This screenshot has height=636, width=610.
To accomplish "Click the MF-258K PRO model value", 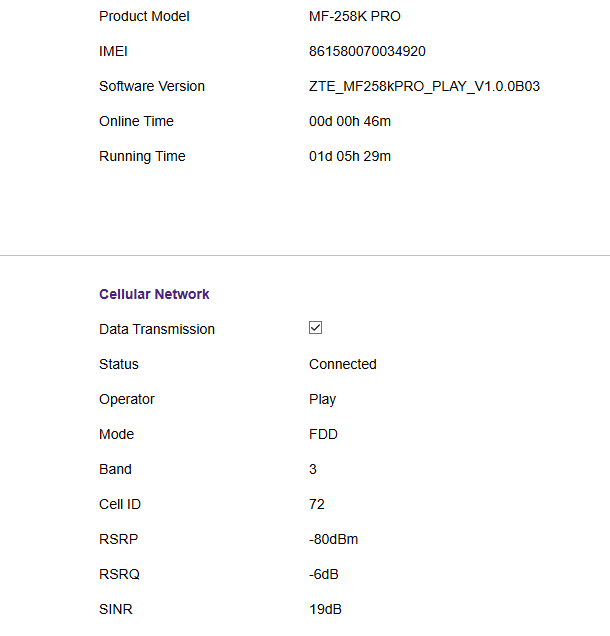I will point(354,16).
